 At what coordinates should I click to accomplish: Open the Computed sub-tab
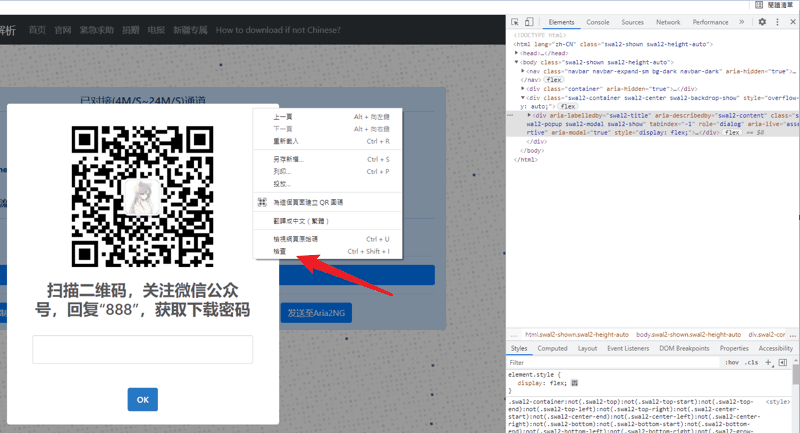click(552, 348)
